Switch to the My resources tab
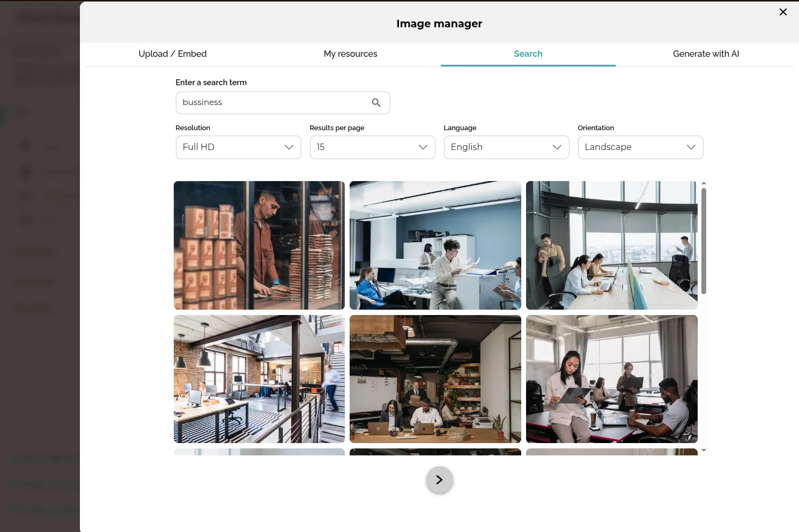The image size is (799, 532). [x=351, y=54]
